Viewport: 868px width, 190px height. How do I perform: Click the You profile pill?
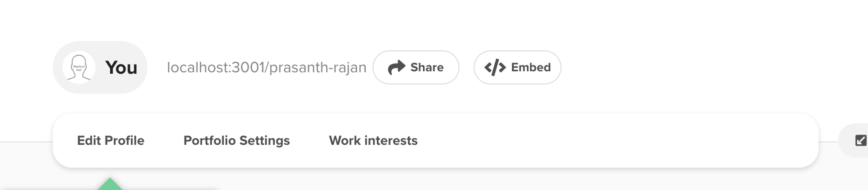[100, 67]
